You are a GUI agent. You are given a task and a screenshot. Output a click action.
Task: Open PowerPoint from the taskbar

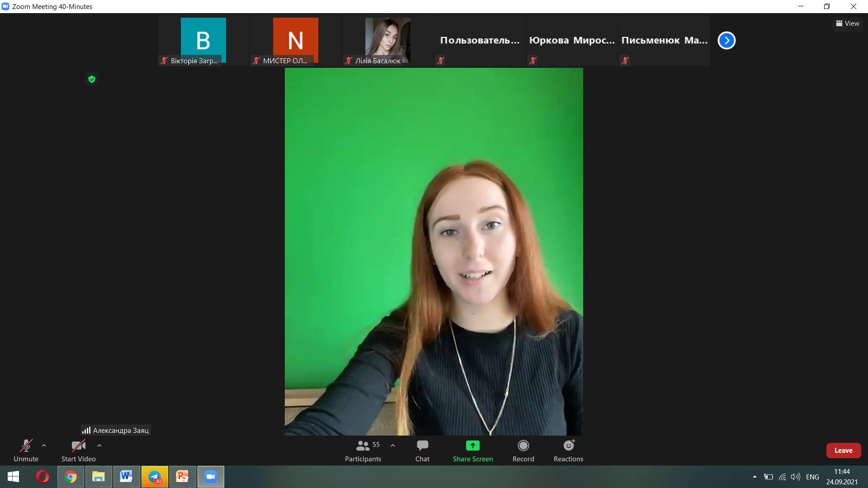pyautogui.click(x=183, y=477)
